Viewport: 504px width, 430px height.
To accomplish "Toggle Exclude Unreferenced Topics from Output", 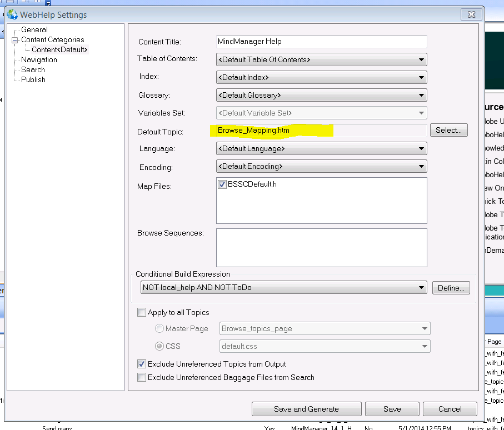I will click(142, 364).
